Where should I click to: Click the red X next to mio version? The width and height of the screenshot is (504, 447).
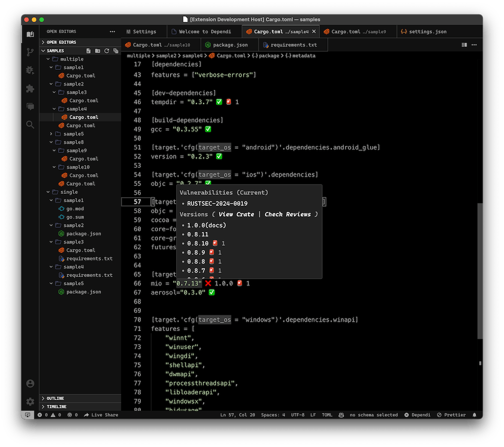click(208, 283)
